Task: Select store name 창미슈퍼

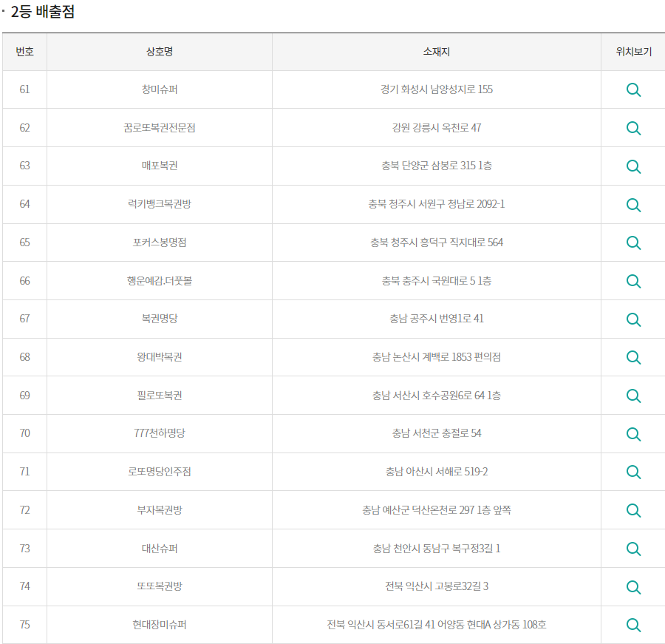Action: (160, 89)
